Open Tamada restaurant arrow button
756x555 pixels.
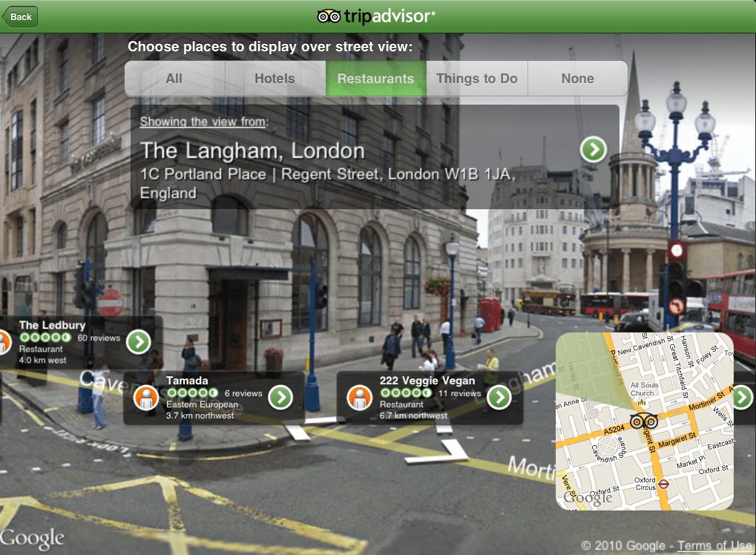pyautogui.click(x=280, y=397)
